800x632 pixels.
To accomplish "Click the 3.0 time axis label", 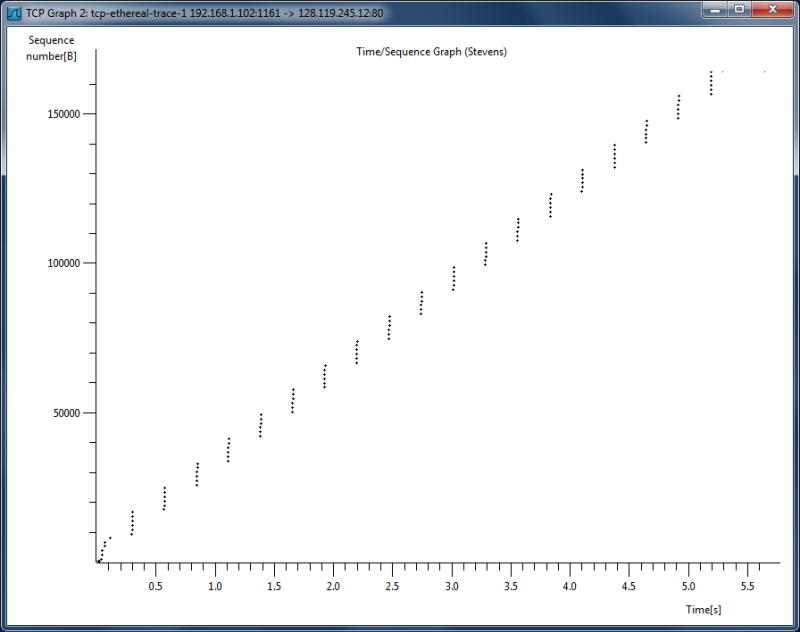I will click(452, 586).
